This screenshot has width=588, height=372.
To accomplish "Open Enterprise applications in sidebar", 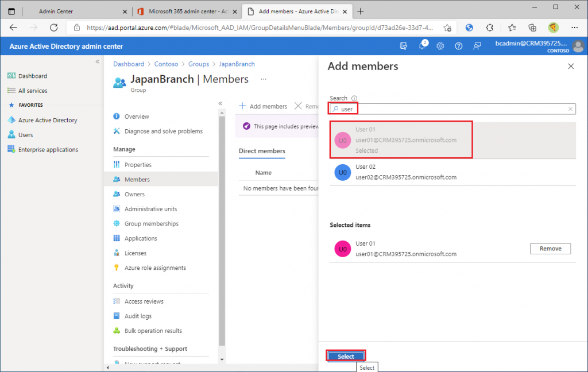I will click(48, 150).
